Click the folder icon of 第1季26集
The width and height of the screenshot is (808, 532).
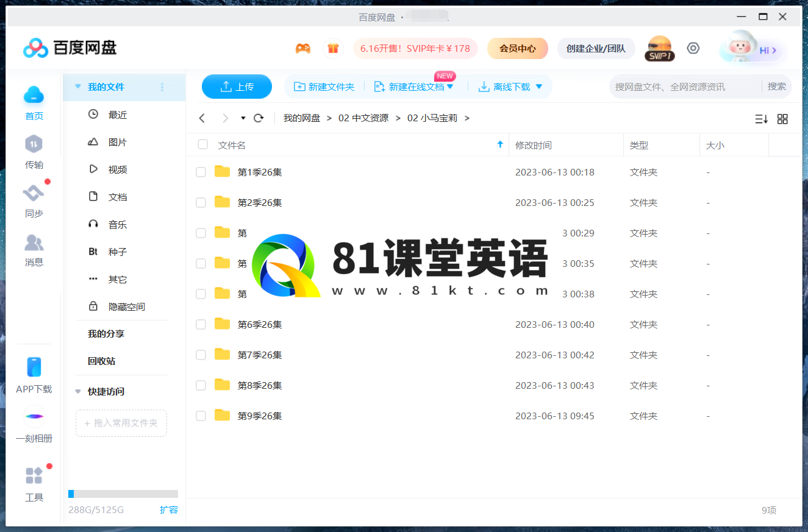pos(223,172)
